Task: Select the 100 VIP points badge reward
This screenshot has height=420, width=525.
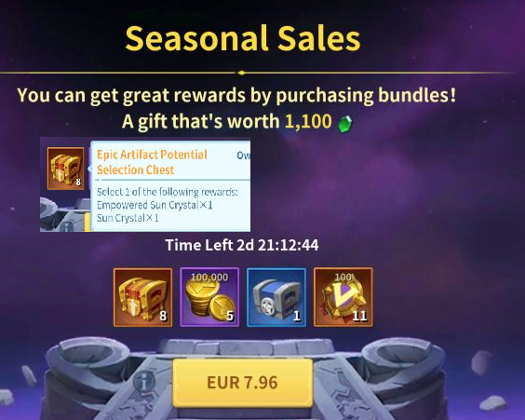Action: pos(343,297)
